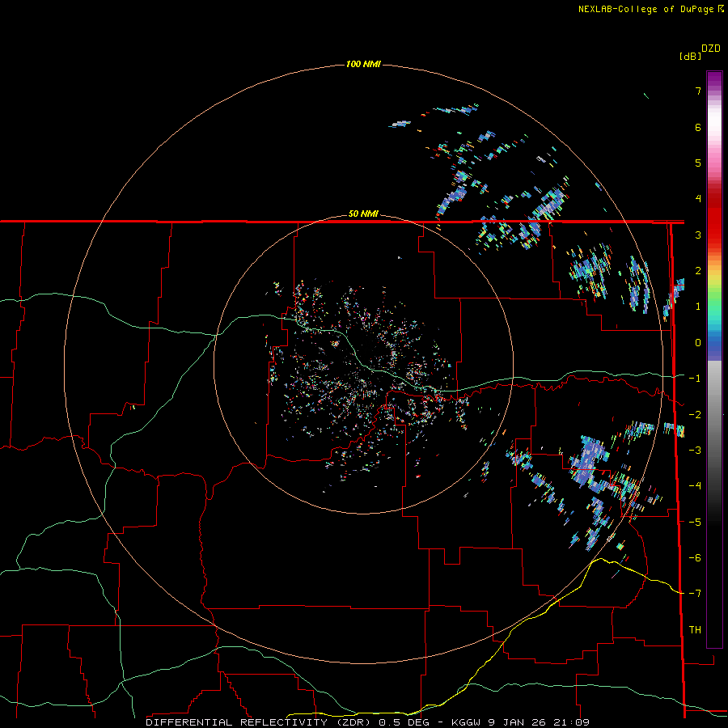Click the -2 value on color scale
This screenshot has width=728, height=728.
[x=695, y=415]
